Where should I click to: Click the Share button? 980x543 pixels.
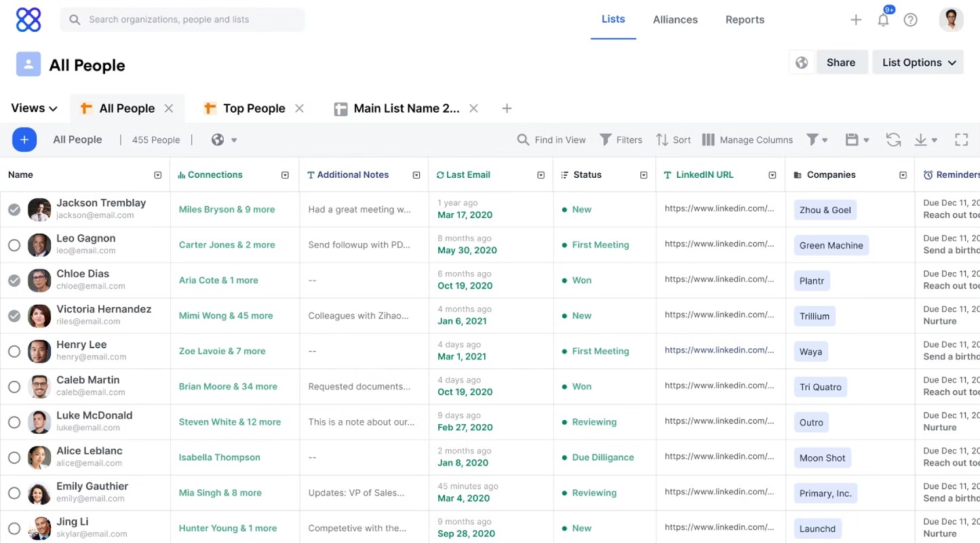841,62
